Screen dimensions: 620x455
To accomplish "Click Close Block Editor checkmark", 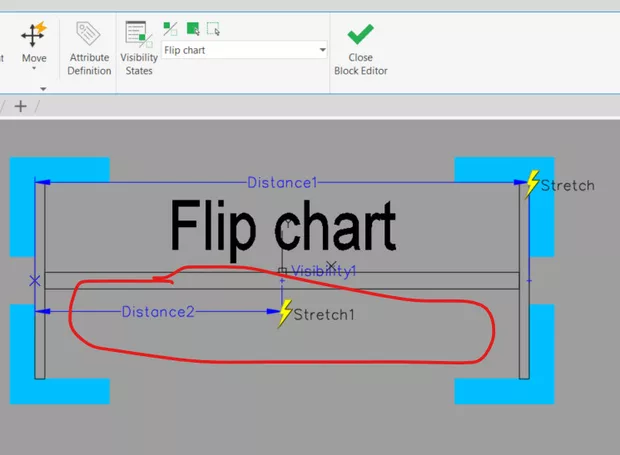I will [360, 34].
